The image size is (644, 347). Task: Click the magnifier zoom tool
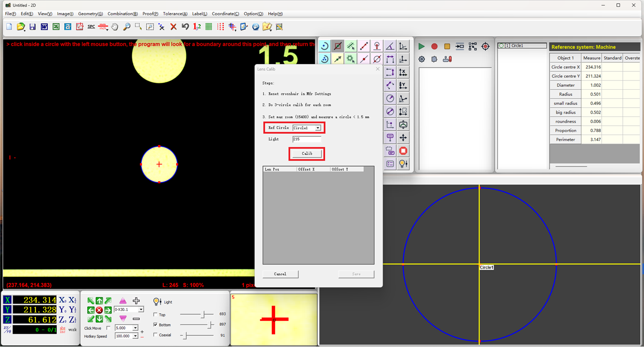click(x=126, y=27)
